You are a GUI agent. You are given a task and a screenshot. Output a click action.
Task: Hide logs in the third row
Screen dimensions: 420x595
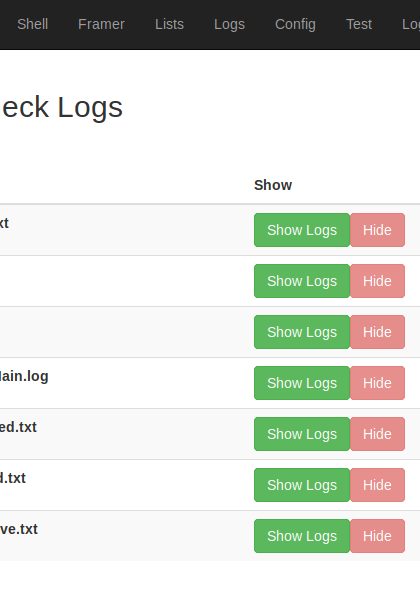coord(377,332)
